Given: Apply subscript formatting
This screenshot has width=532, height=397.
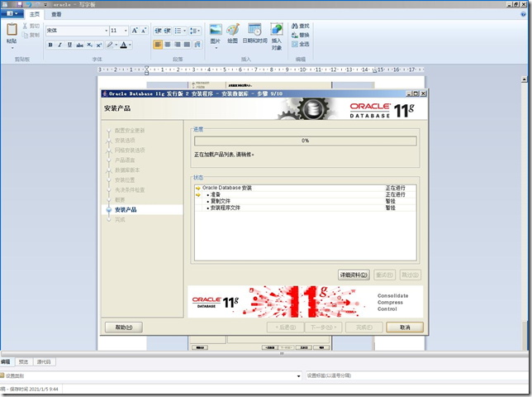Looking at the screenshot, I should [x=89, y=45].
